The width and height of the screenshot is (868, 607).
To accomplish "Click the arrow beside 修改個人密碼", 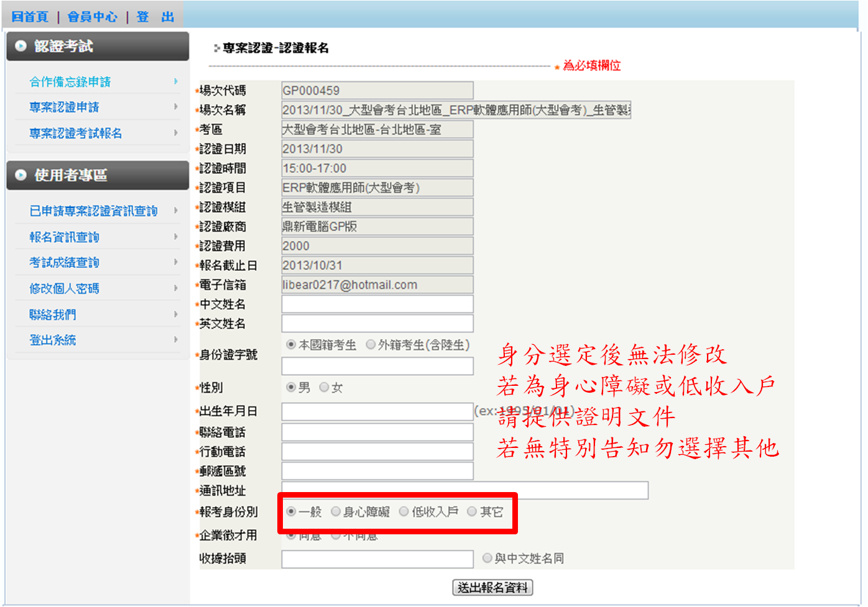I will click(x=176, y=288).
